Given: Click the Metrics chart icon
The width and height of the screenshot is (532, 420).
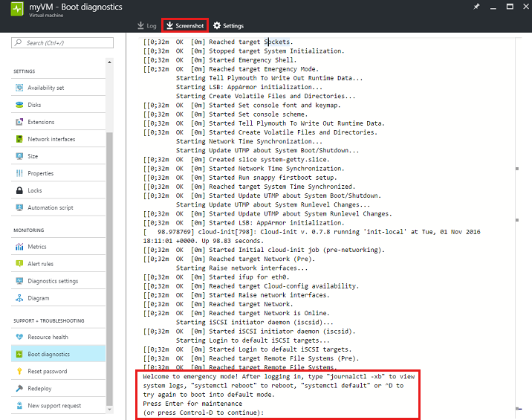Looking at the screenshot, I should pos(19,247).
